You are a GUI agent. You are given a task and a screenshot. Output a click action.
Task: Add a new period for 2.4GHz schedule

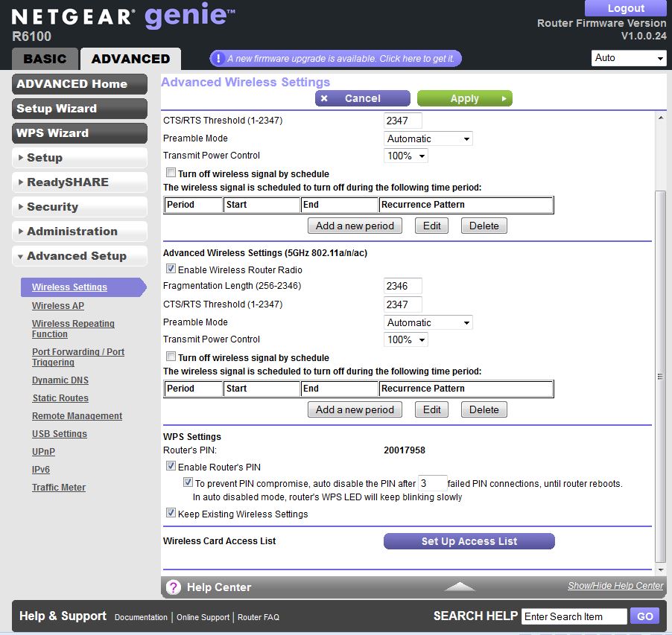(355, 226)
